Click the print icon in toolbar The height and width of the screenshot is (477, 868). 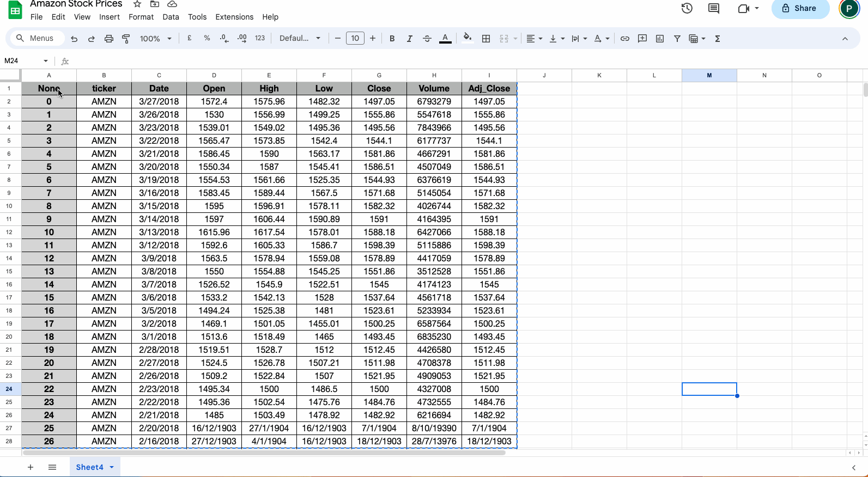[x=109, y=39]
